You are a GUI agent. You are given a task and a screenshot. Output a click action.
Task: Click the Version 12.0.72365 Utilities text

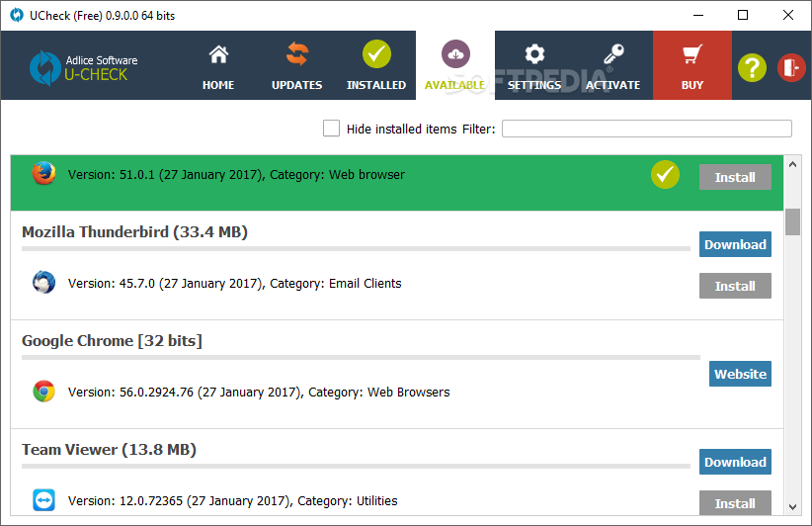point(232,501)
